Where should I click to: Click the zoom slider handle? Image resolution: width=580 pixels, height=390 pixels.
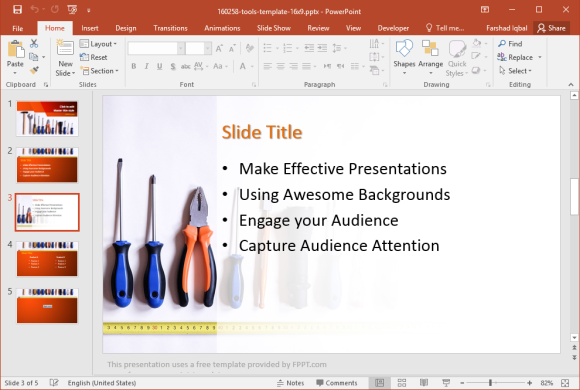(490, 383)
